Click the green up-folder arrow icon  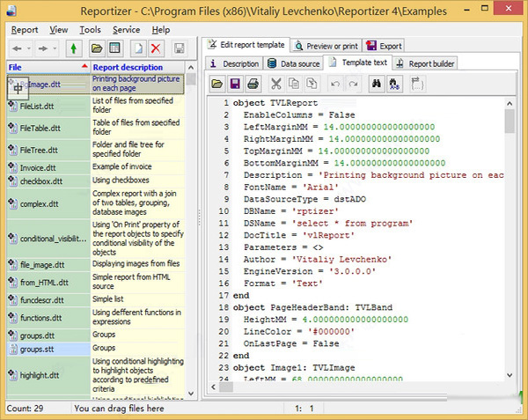pos(72,48)
